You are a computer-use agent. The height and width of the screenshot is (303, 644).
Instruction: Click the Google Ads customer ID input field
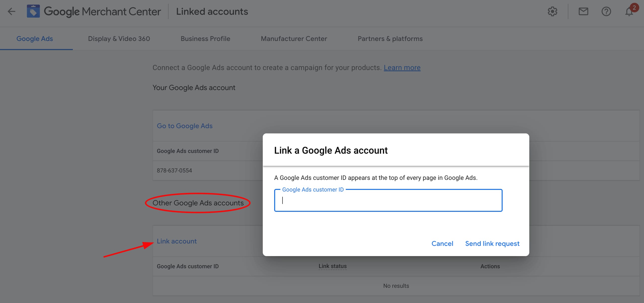coord(388,200)
